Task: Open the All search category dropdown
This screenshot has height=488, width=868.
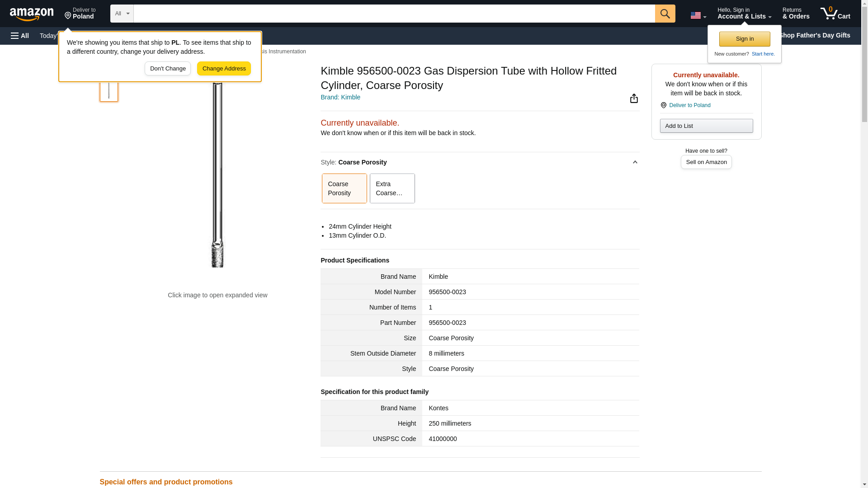Action: tap(122, 14)
